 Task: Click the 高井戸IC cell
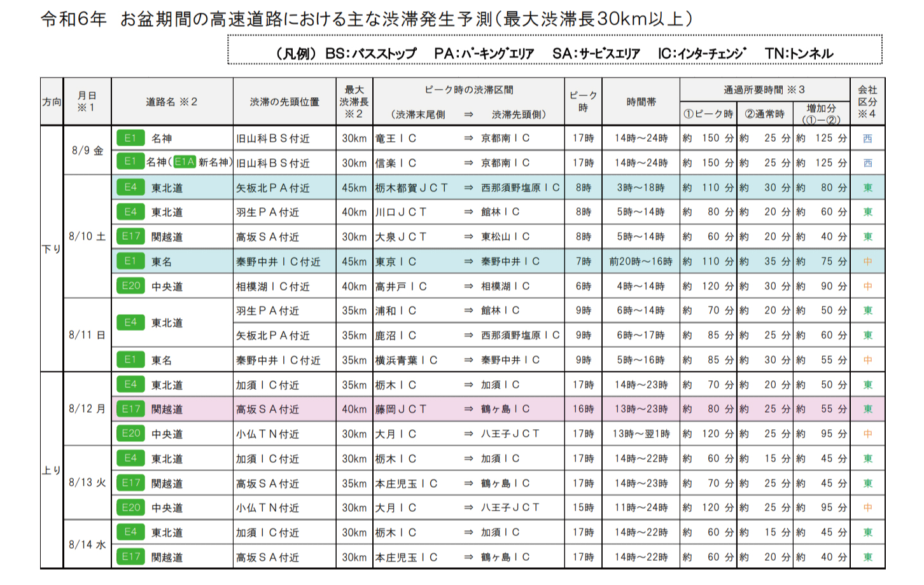click(x=401, y=286)
